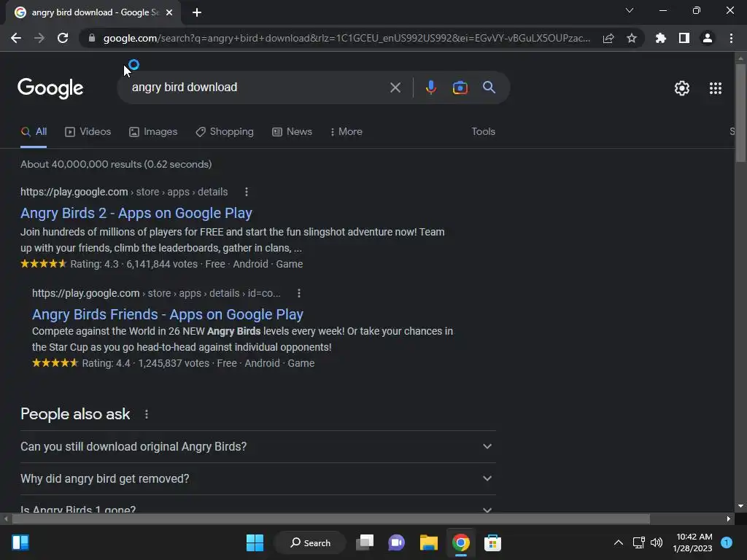Open the More search filters menu
Screen dimensions: 747x560
(347, 132)
